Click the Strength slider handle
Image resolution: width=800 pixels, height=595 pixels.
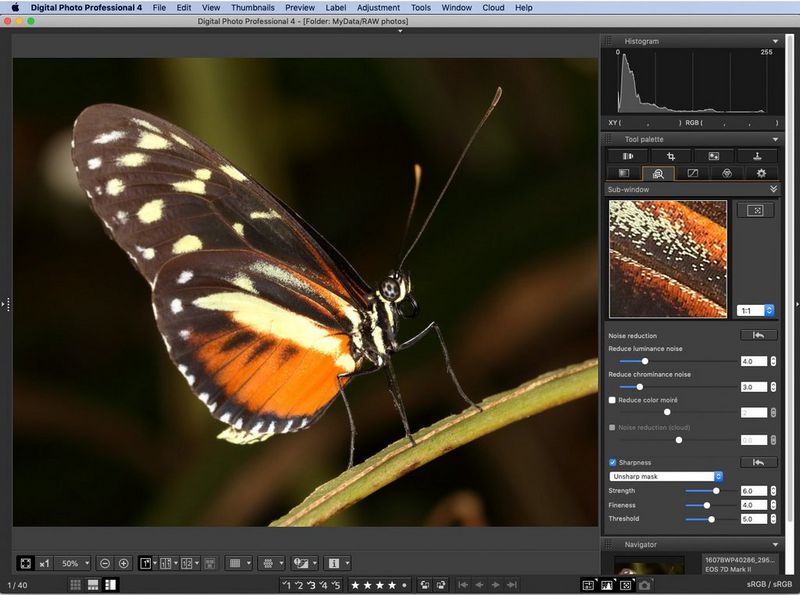(x=715, y=491)
